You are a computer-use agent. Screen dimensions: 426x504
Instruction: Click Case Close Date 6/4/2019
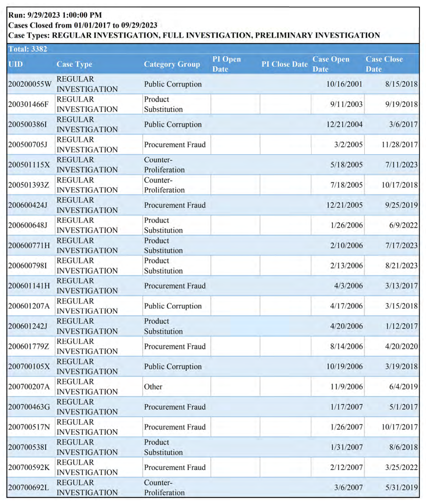click(x=403, y=387)
